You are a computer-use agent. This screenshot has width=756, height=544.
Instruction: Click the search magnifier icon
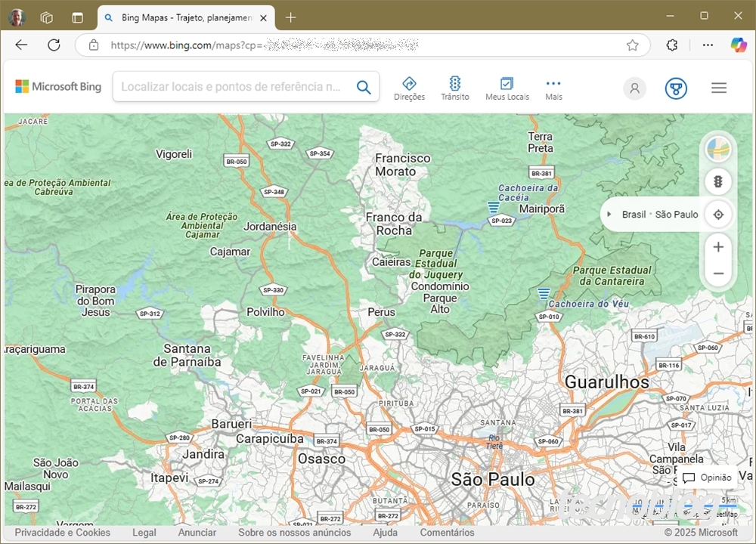click(x=364, y=87)
